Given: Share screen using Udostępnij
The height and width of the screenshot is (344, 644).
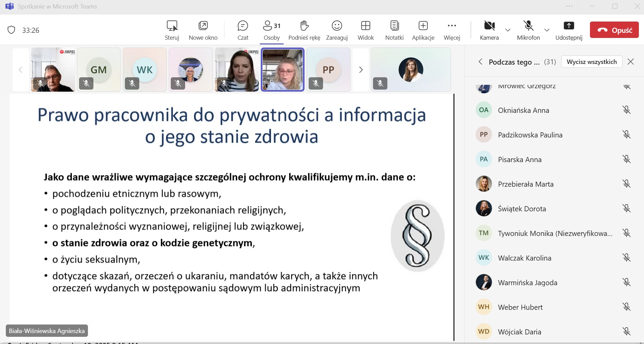Looking at the screenshot, I should 569,30.
